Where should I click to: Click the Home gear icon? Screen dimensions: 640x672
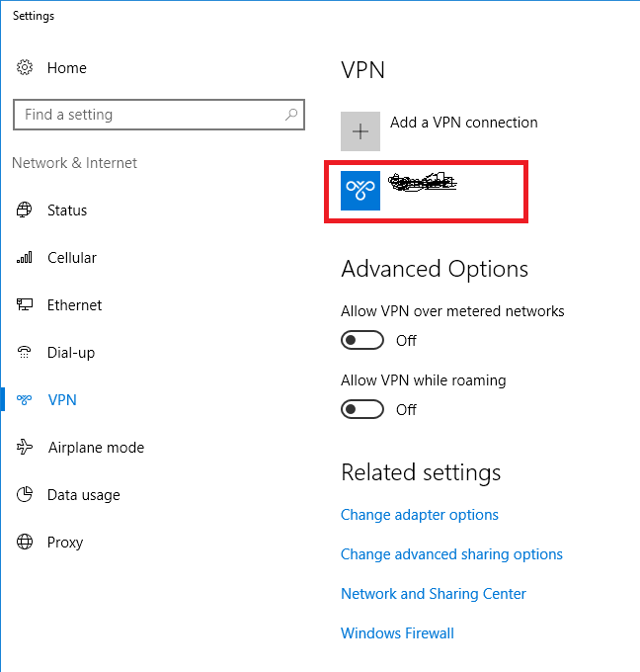25,68
